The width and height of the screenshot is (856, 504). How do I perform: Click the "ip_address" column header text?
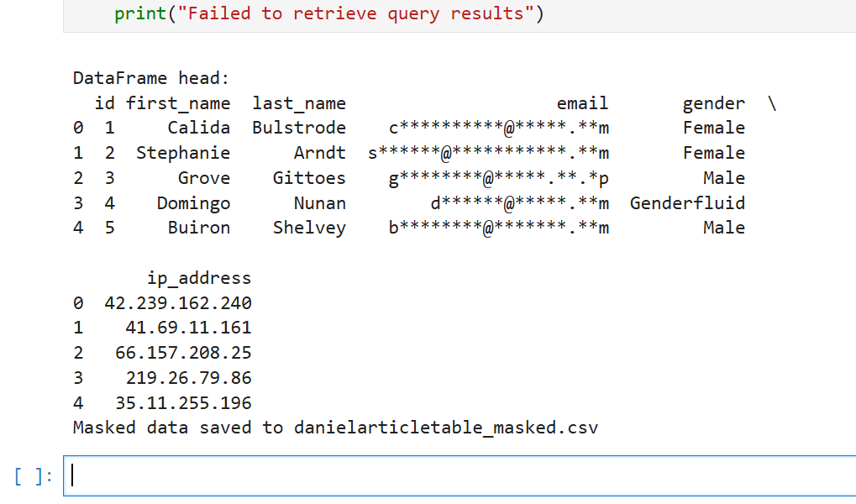pos(199,278)
